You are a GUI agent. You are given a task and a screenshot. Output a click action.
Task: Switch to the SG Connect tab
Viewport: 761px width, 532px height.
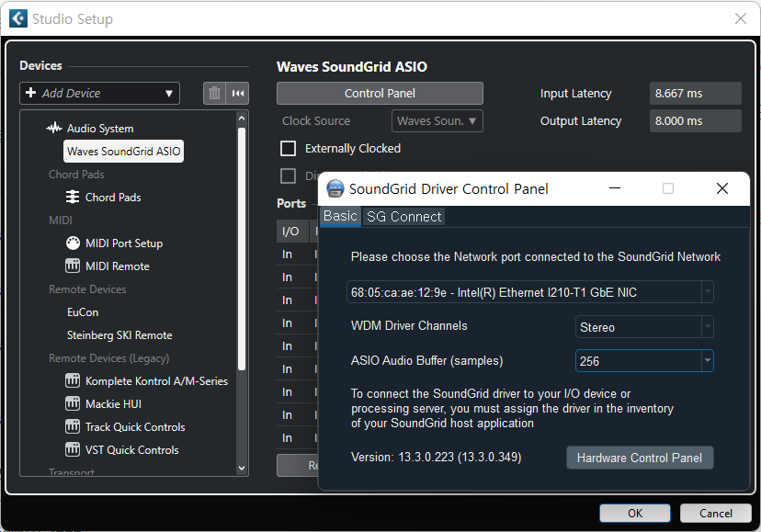point(403,217)
